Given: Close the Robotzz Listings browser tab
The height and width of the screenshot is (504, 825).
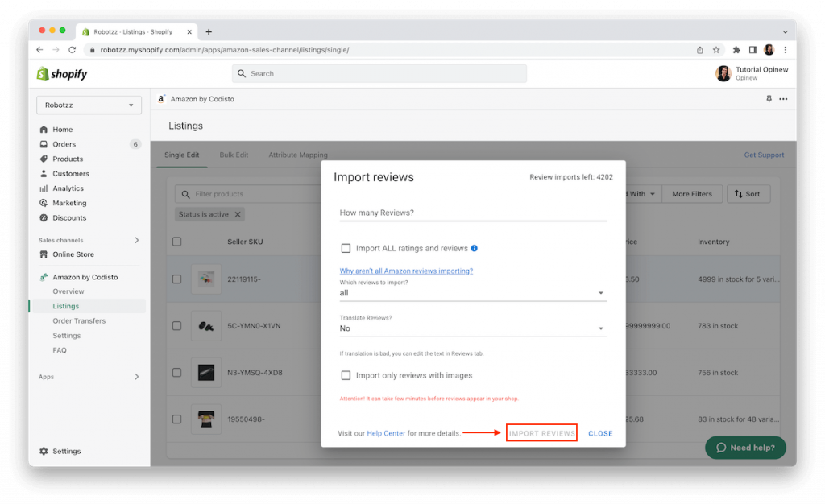Looking at the screenshot, I should (189, 32).
